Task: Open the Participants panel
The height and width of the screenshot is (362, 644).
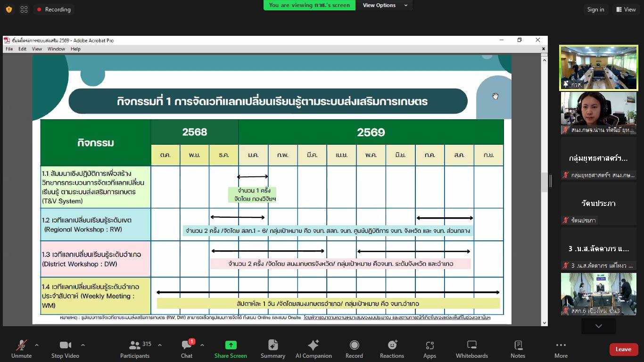Action: click(x=135, y=349)
